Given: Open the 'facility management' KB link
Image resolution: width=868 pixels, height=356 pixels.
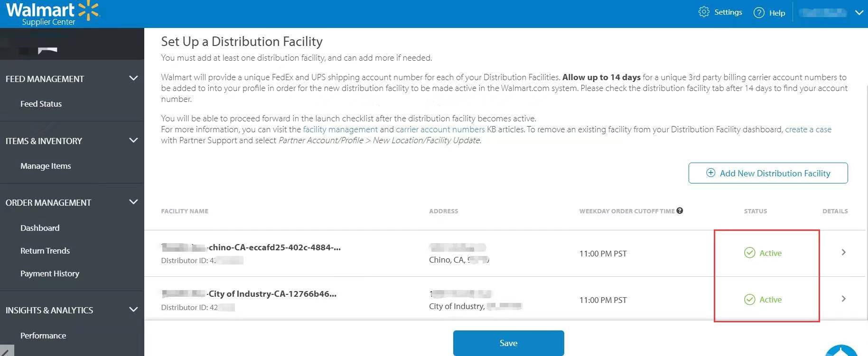Looking at the screenshot, I should 340,129.
